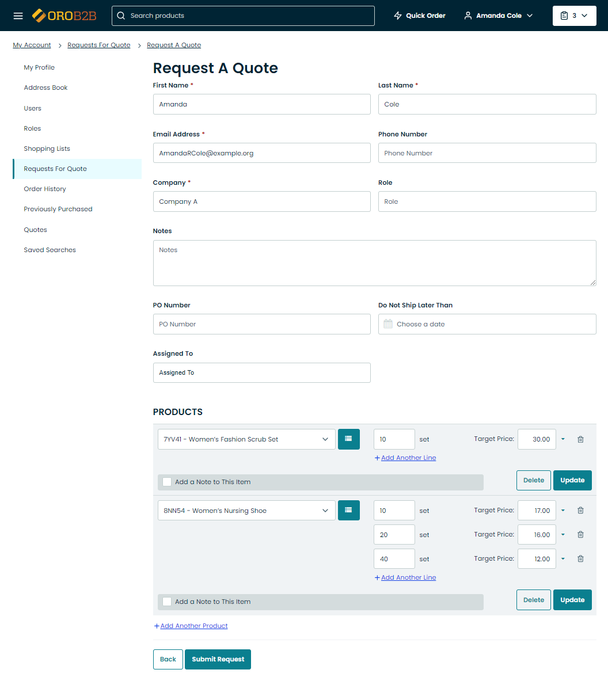
Task: Click trash icon for the 12.00 price line
Action: pyautogui.click(x=580, y=559)
